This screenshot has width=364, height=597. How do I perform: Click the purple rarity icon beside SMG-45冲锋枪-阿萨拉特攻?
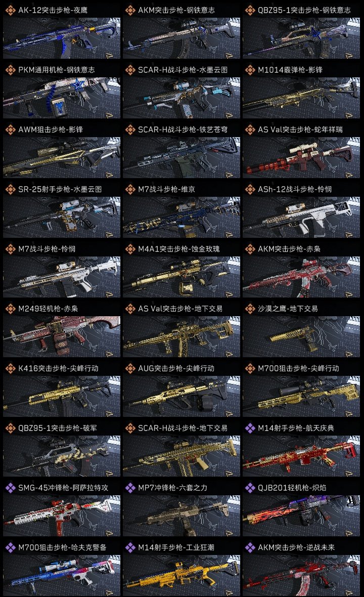[x=10, y=488]
